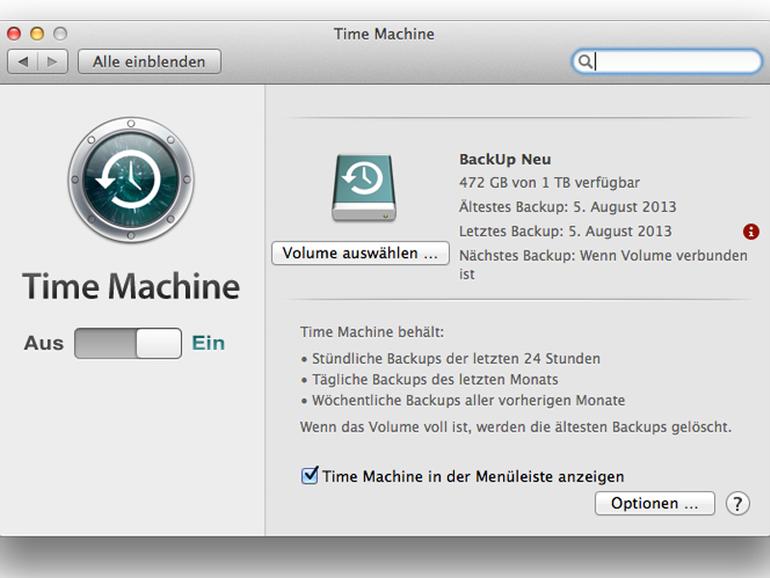
Task: Focus the search input field
Action: [x=667, y=61]
